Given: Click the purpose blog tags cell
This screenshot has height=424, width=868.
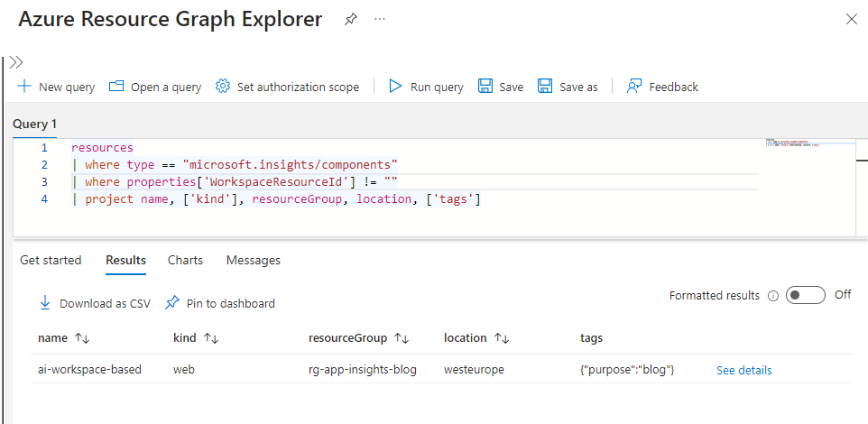Looking at the screenshot, I should click(x=627, y=369).
